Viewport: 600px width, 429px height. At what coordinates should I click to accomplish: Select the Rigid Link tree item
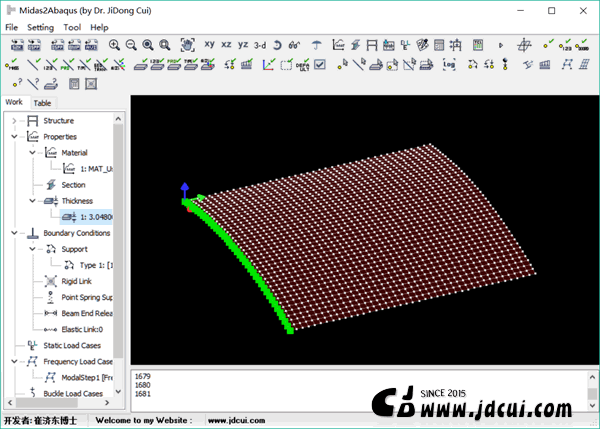(77, 281)
